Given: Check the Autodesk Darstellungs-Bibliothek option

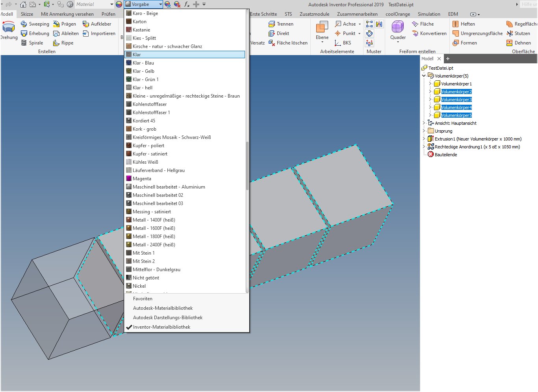Looking at the screenshot, I should 167,317.
